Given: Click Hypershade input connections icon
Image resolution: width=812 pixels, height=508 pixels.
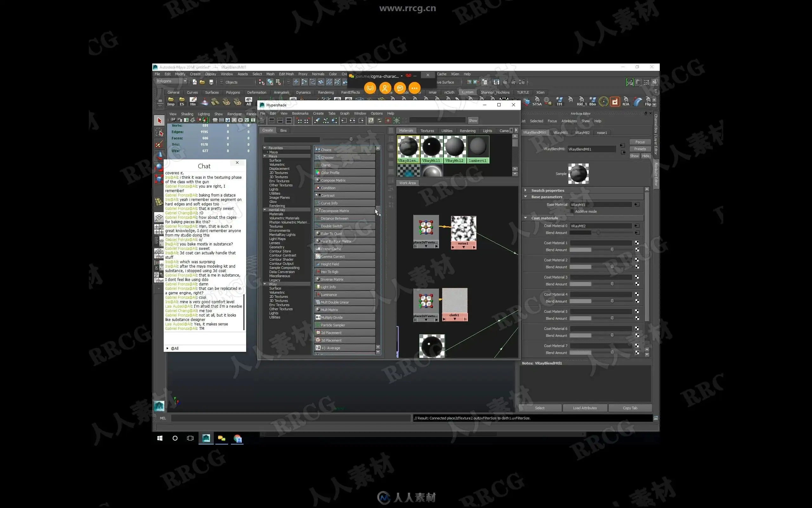Looking at the screenshot, I should 344,121.
